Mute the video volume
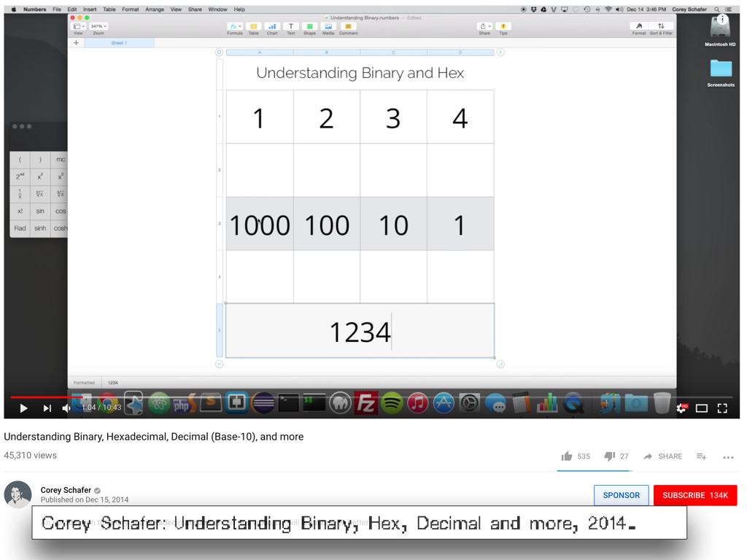This screenshot has height=560, width=747. [66, 408]
